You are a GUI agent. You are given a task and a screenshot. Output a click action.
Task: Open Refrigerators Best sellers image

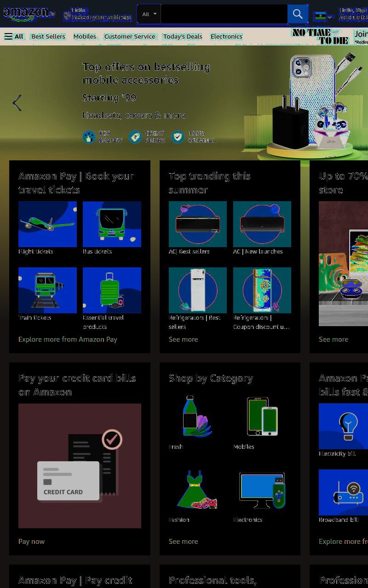coord(198,290)
